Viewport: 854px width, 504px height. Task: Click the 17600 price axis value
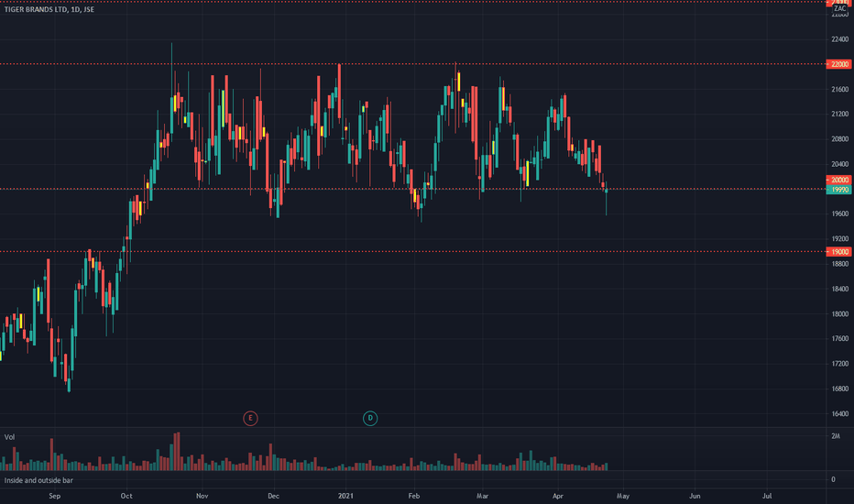pos(840,338)
